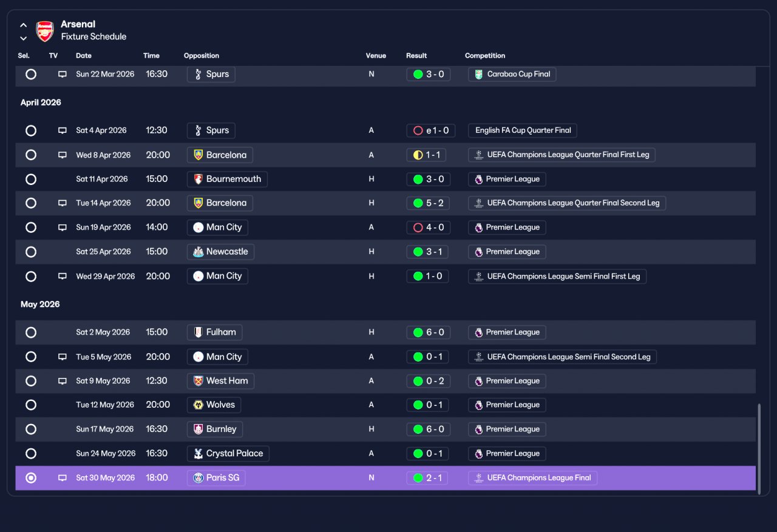Click TV icon for Spurs 4 Apr match
Viewport: 777px width, 532px height.
(62, 130)
